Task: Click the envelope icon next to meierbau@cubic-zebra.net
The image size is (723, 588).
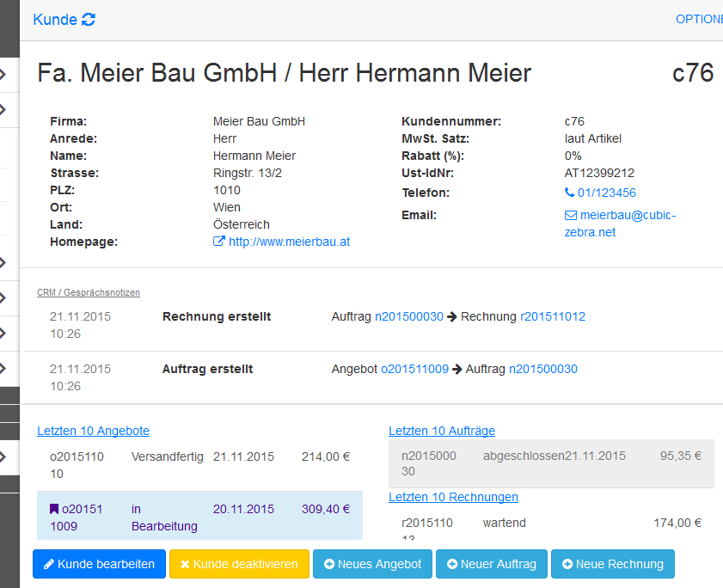Action: tap(569, 215)
